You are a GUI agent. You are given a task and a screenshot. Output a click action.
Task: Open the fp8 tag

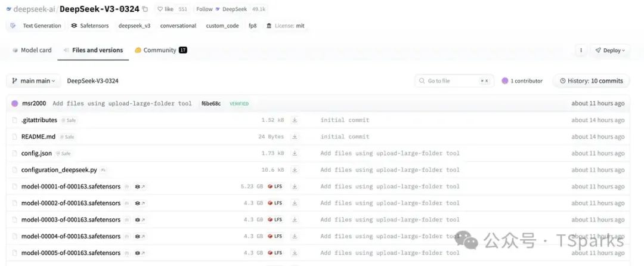pos(253,26)
